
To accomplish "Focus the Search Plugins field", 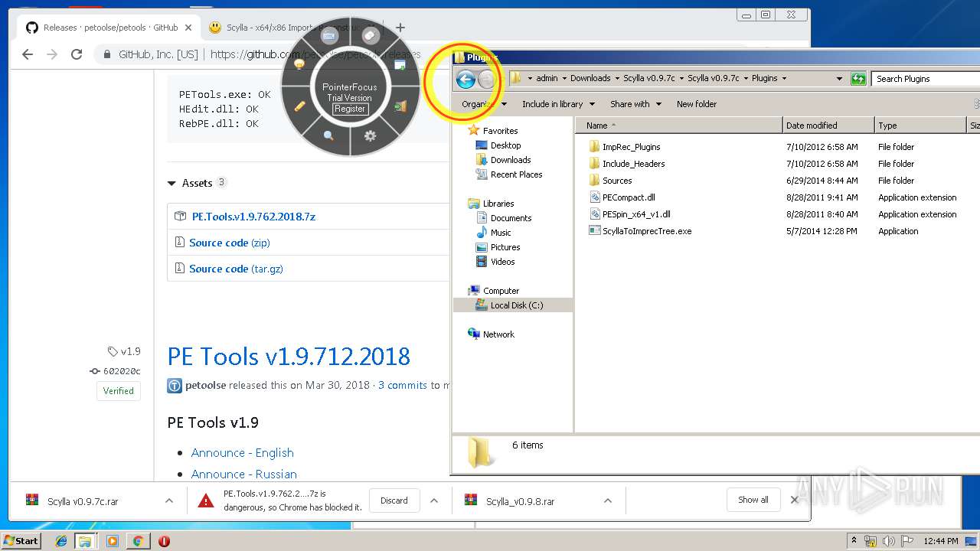I will 926,79.
